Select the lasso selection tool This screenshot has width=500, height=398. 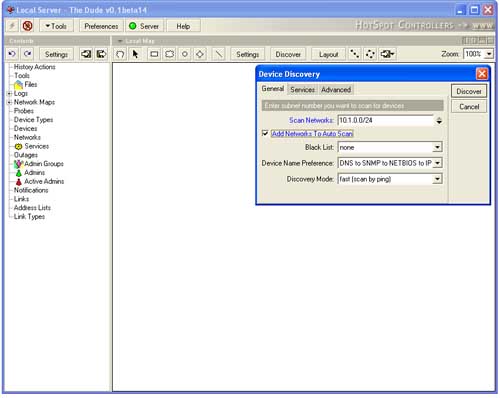[x=120, y=54]
